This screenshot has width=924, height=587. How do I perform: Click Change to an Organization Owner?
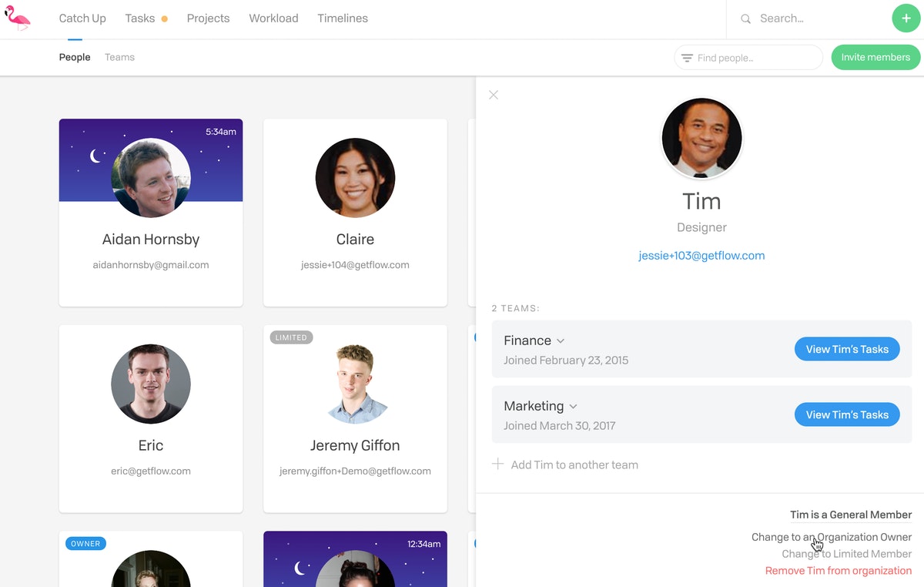(832, 537)
